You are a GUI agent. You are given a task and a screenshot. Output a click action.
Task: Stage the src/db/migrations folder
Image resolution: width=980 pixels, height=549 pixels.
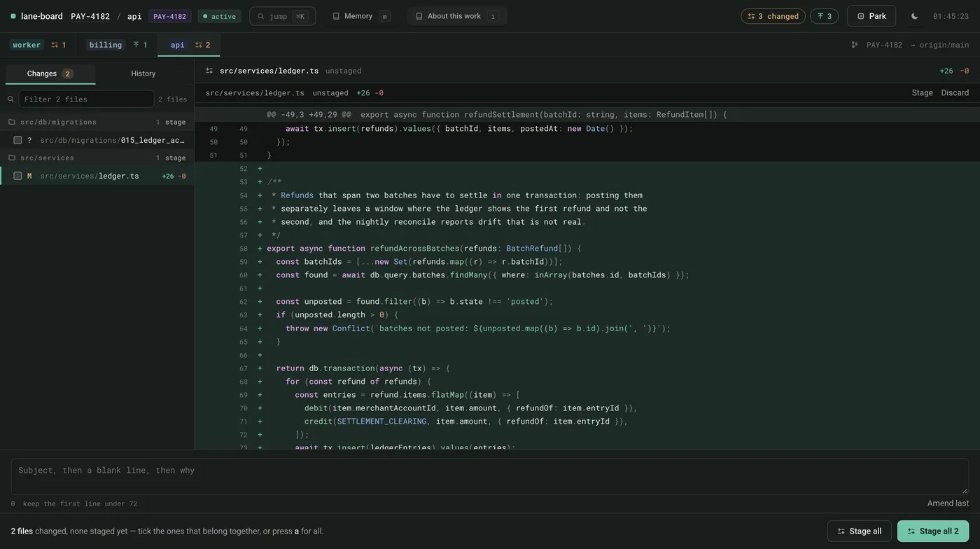175,122
